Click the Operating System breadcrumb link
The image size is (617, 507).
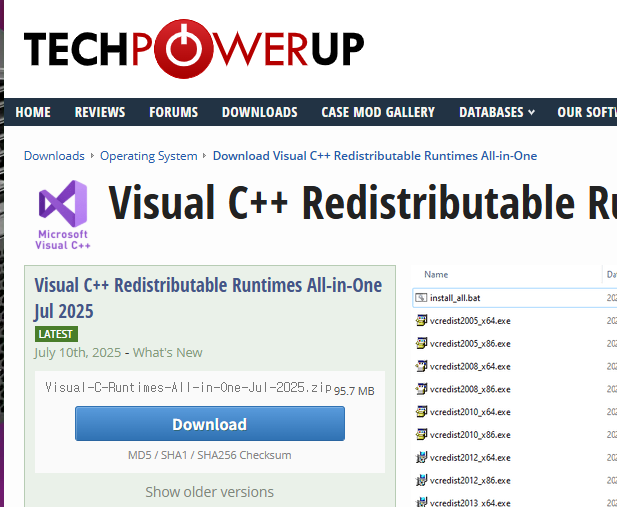[x=149, y=156]
